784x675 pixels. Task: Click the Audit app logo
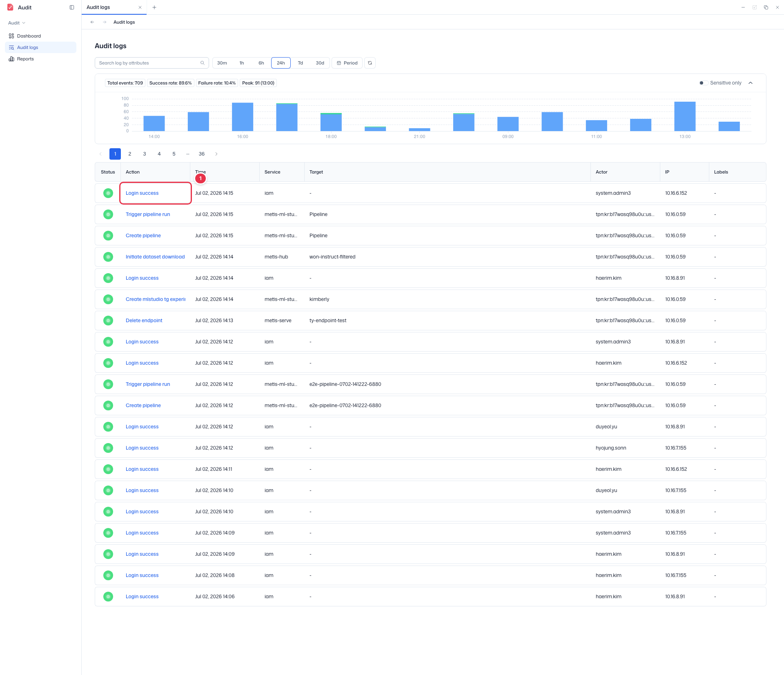point(10,7)
